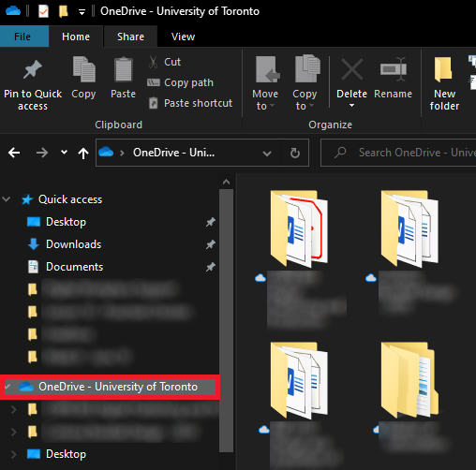Click OneDrive cloud icon in address bar

point(106,153)
